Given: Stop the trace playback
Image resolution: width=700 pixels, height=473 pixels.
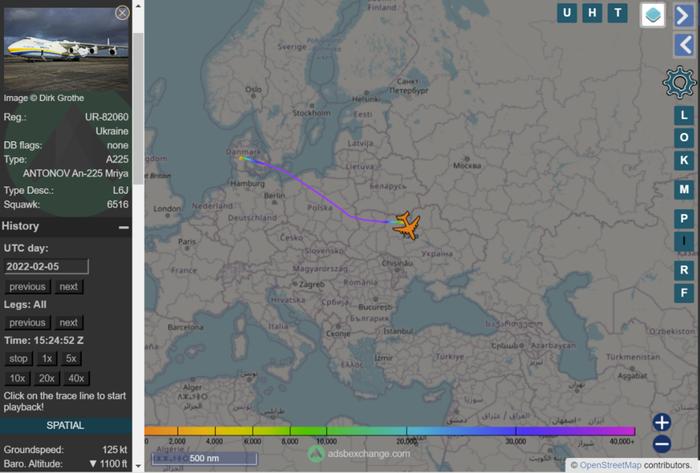Looking at the screenshot, I should point(18,358).
